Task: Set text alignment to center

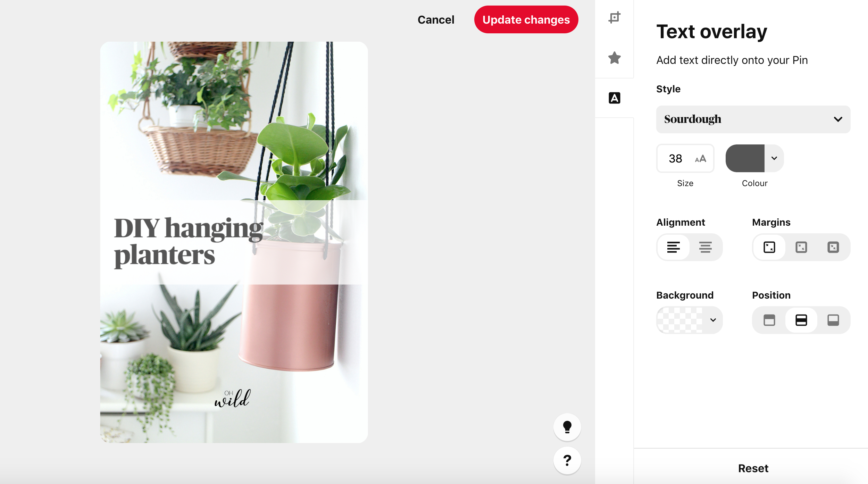Action: (705, 247)
